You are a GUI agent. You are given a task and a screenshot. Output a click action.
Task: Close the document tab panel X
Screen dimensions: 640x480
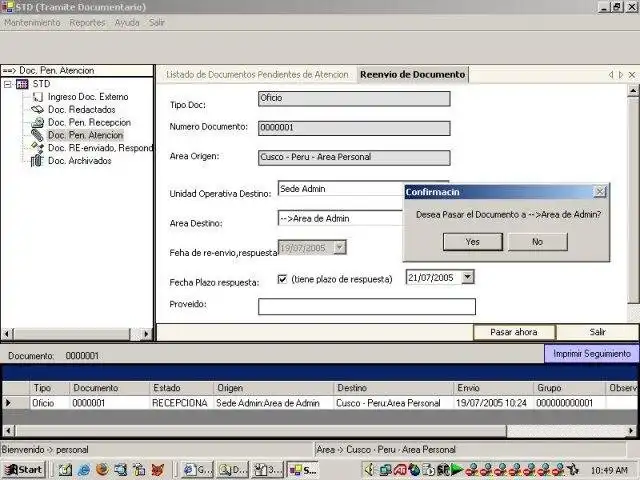coord(632,75)
